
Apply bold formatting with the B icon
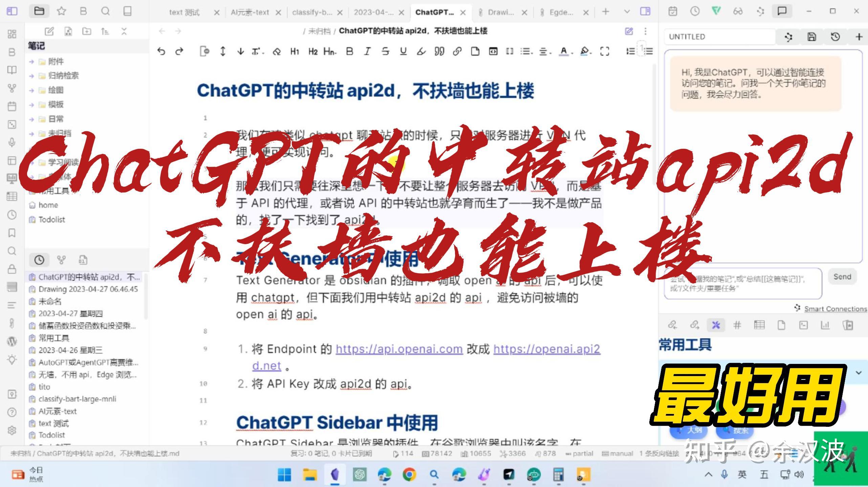[x=349, y=51]
